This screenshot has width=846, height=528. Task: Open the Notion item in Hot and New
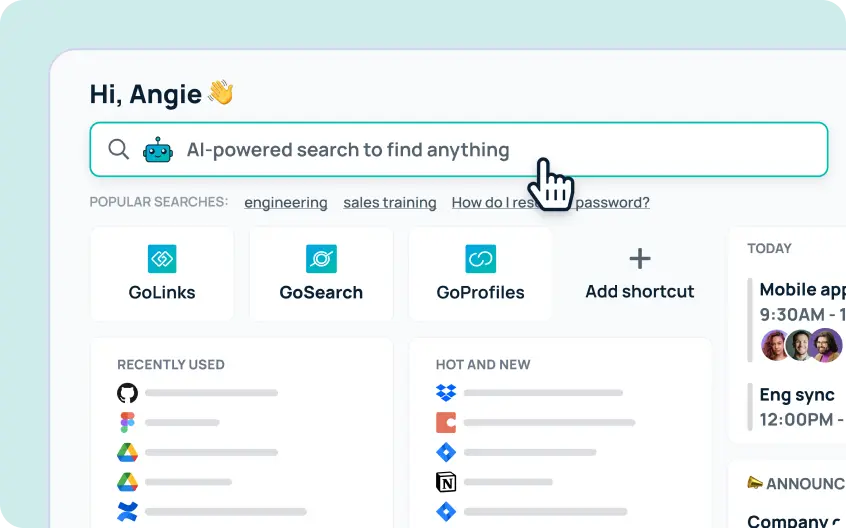click(494, 482)
